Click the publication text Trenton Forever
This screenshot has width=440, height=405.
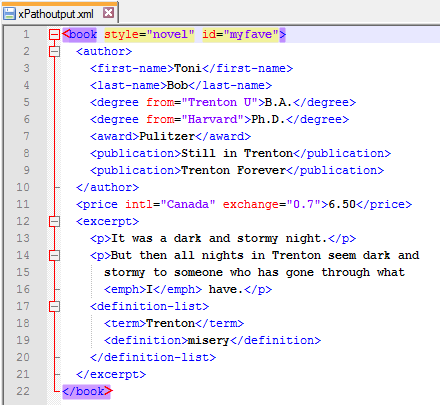233,170
